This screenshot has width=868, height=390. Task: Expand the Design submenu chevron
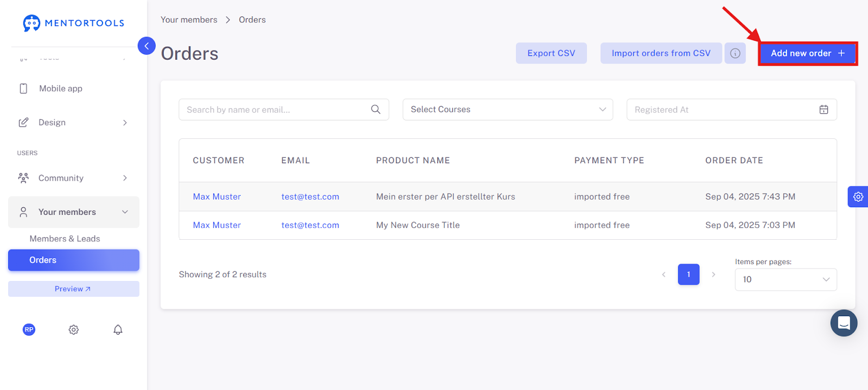pos(125,123)
